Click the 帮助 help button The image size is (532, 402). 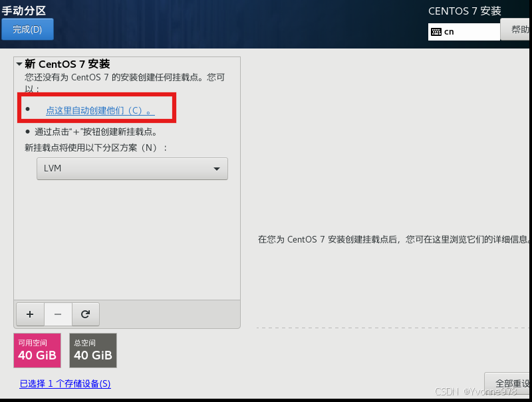coord(515,29)
